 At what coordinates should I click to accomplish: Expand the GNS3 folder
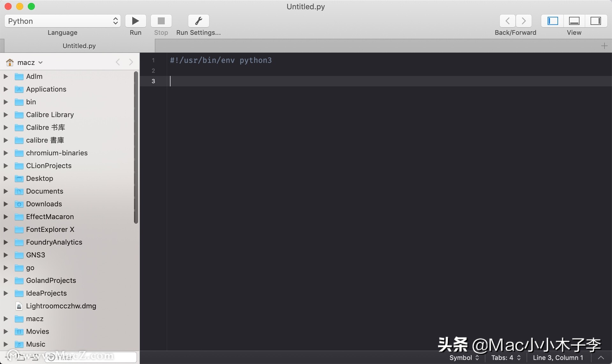(5, 255)
